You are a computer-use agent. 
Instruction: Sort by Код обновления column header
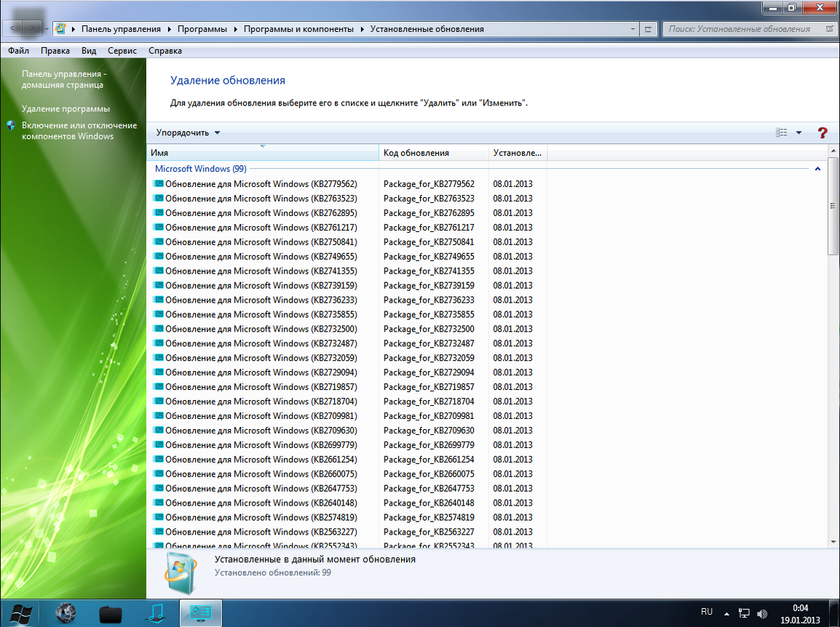(x=433, y=153)
